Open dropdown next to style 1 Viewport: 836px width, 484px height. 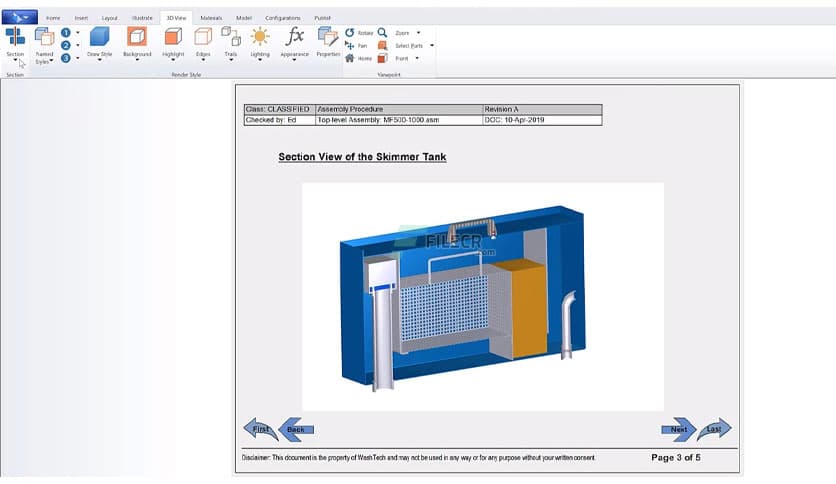[78, 33]
